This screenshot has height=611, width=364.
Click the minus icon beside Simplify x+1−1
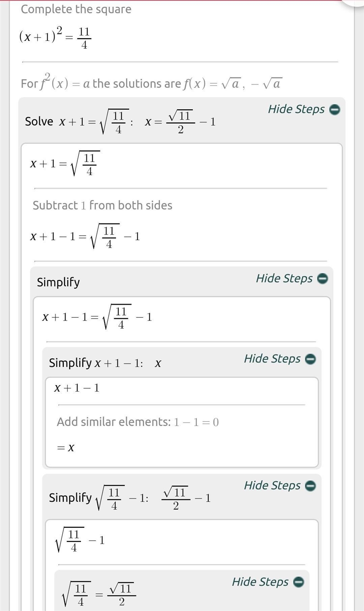tap(310, 359)
